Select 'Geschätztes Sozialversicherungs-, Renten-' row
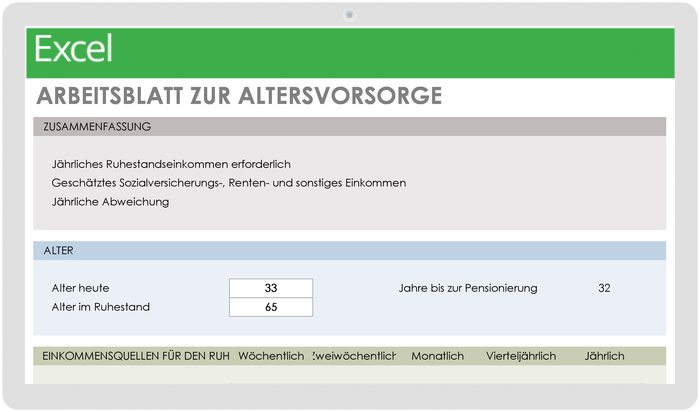 tap(229, 183)
